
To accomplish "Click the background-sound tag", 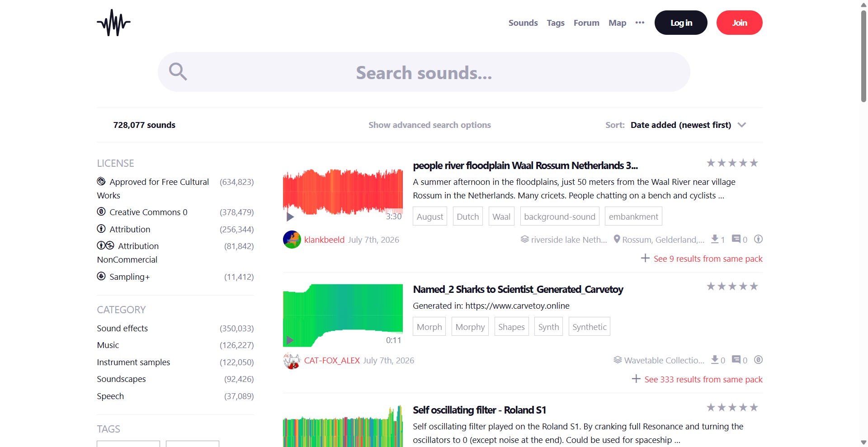I will 560,216.
